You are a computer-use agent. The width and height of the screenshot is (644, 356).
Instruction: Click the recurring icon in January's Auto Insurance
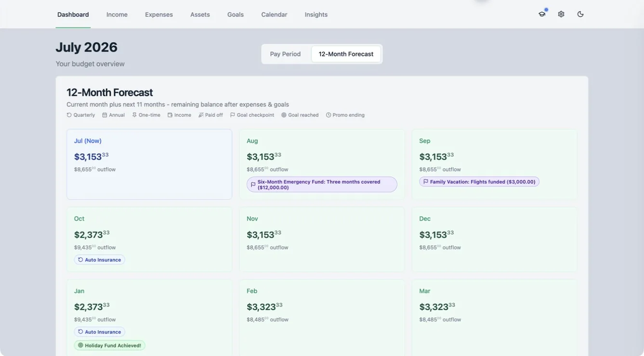pos(80,332)
